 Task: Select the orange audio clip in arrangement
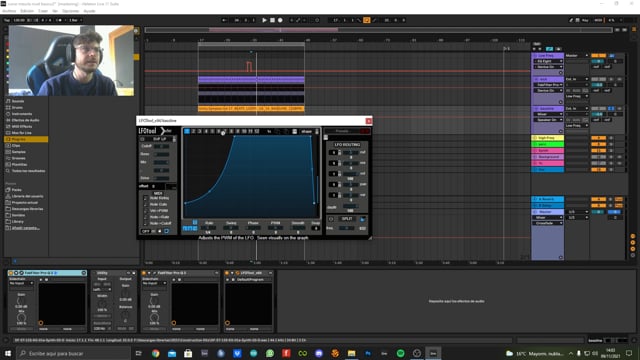coord(251,109)
